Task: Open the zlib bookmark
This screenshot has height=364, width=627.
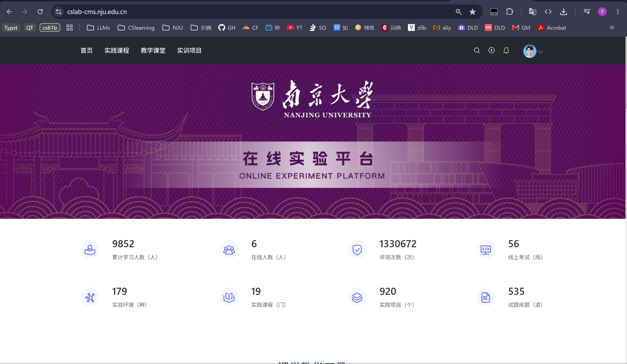Action: tap(417, 28)
